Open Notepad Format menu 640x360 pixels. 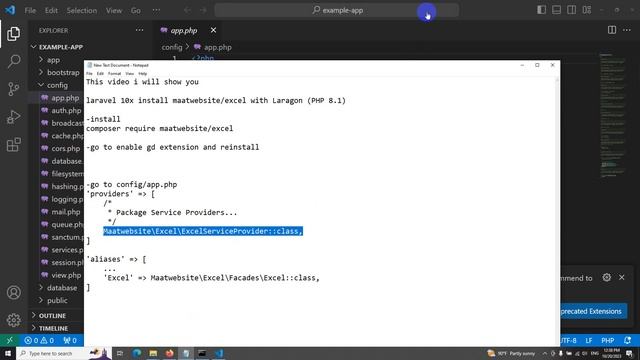coord(114,73)
